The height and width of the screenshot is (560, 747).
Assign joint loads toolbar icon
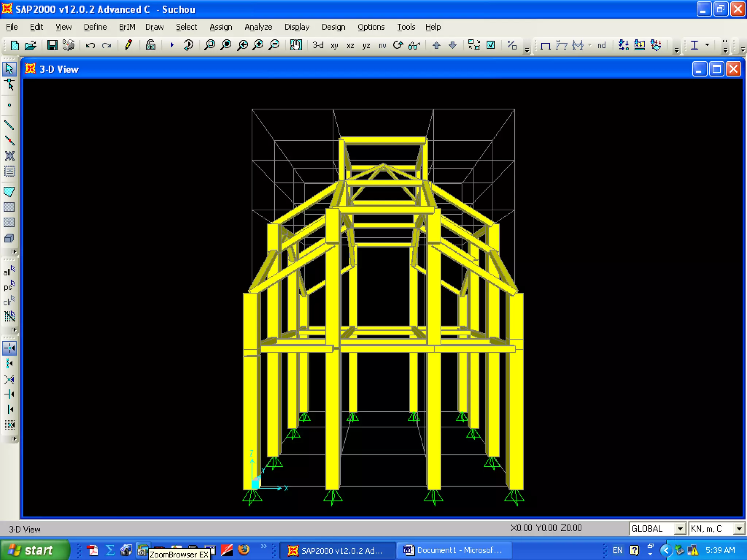click(623, 45)
